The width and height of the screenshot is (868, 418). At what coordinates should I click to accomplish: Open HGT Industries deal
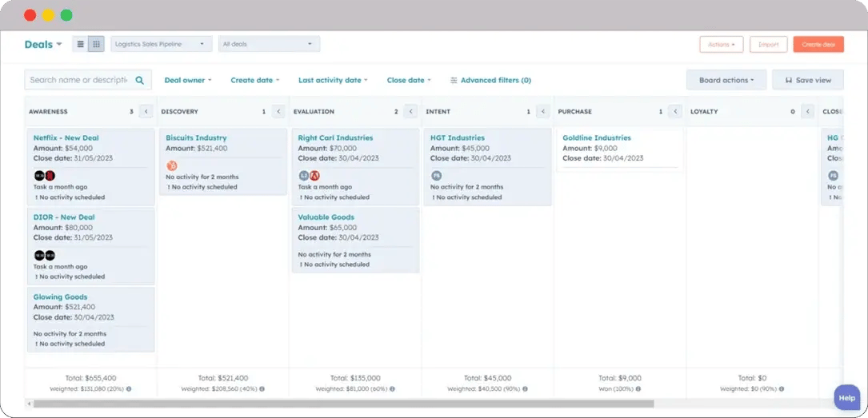[458, 137]
